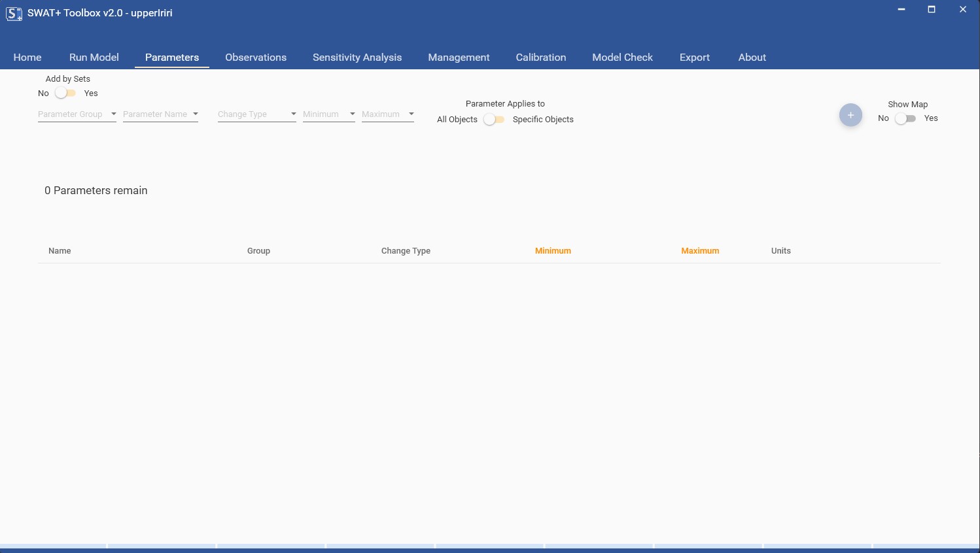Open the Export tab
The height and width of the screenshot is (553, 980).
click(695, 58)
